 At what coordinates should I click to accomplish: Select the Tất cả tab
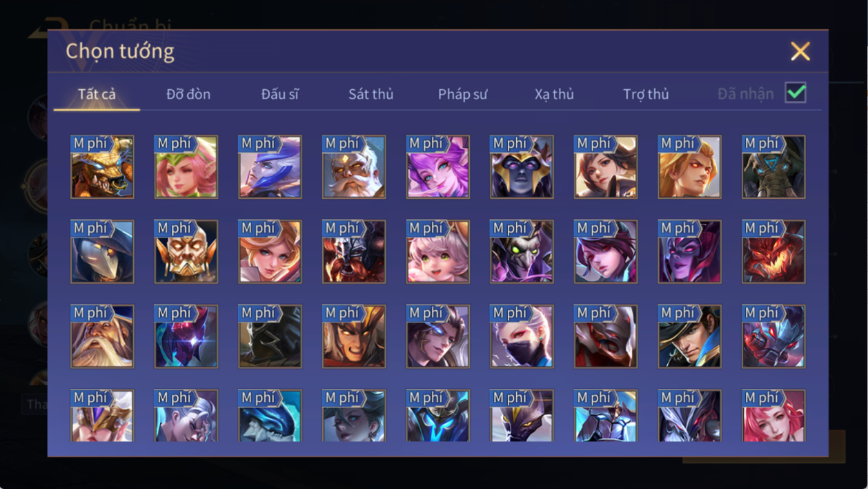(97, 94)
